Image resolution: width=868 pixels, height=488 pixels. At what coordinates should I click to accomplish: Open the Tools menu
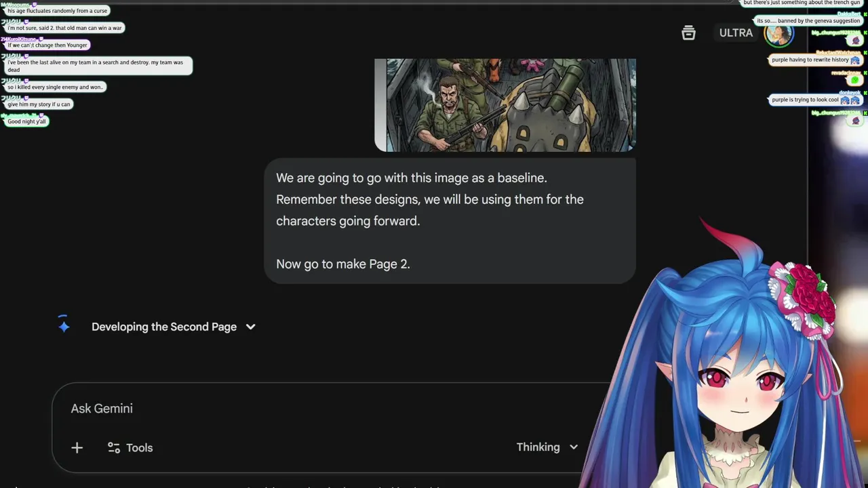[x=130, y=448]
